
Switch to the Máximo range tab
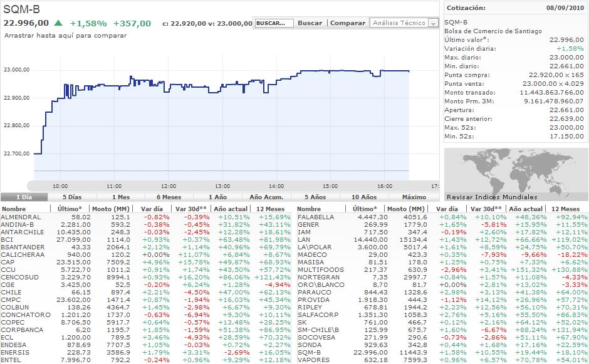[x=414, y=197]
